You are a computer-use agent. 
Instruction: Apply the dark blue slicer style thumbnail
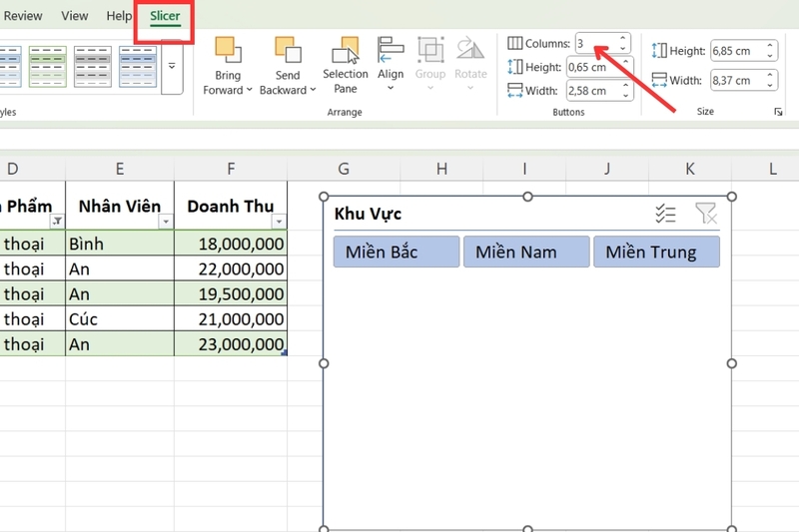pyautogui.click(x=138, y=66)
